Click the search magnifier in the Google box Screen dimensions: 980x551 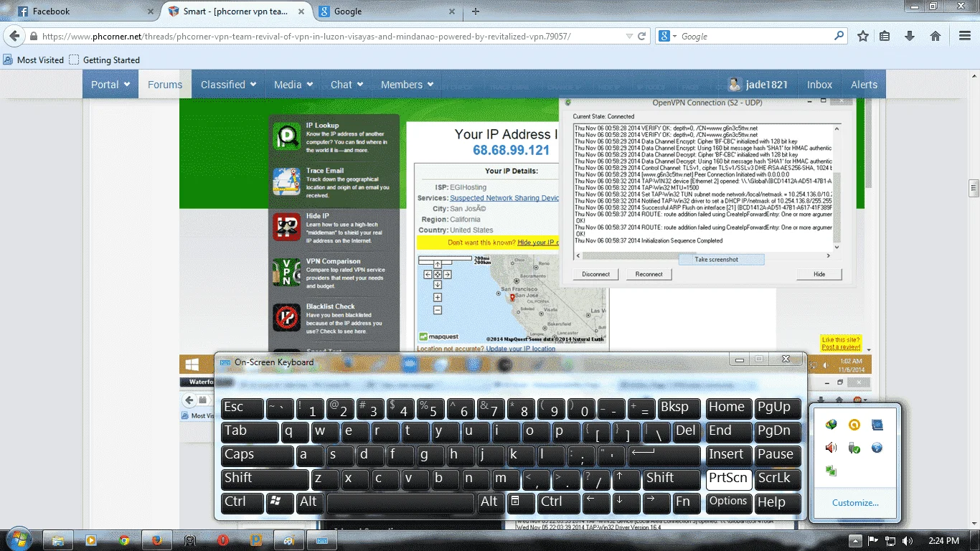click(x=839, y=36)
